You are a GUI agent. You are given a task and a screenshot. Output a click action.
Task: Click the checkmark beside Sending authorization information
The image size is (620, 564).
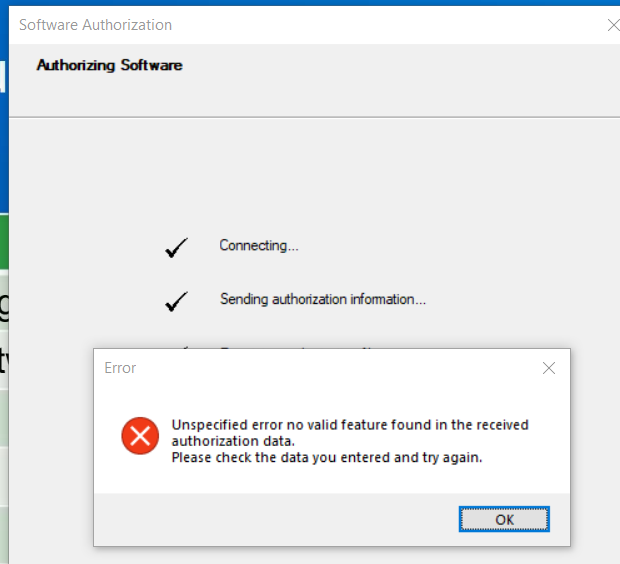coord(176,301)
